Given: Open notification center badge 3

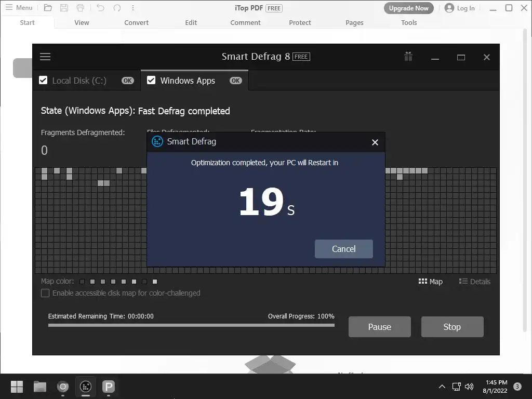Looking at the screenshot, I should pos(517,387).
